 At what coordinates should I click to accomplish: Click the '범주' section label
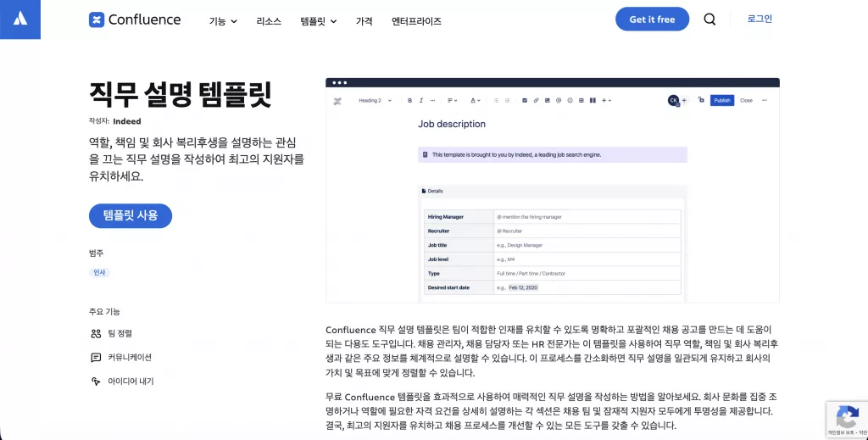pos(97,253)
